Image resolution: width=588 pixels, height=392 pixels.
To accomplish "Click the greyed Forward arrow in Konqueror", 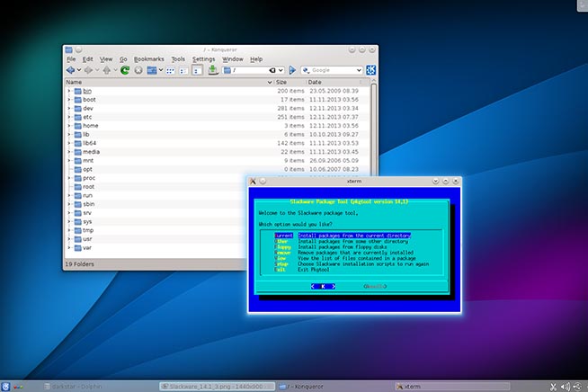I will [88, 70].
